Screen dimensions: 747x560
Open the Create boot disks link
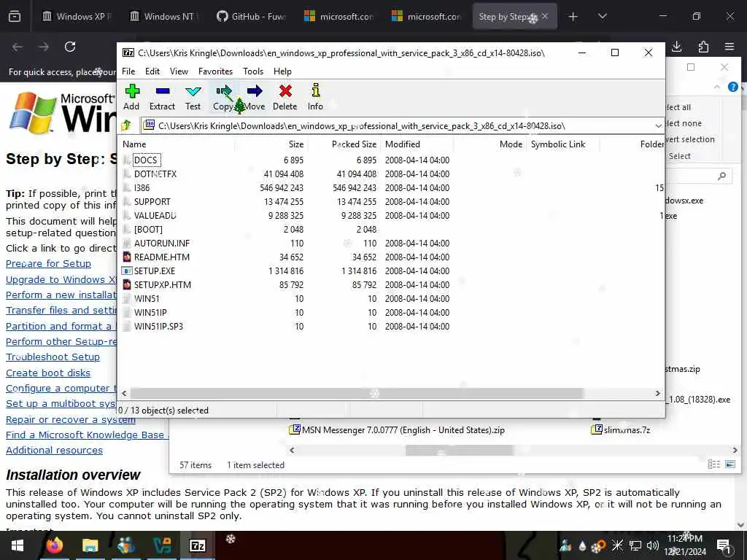point(48,373)
